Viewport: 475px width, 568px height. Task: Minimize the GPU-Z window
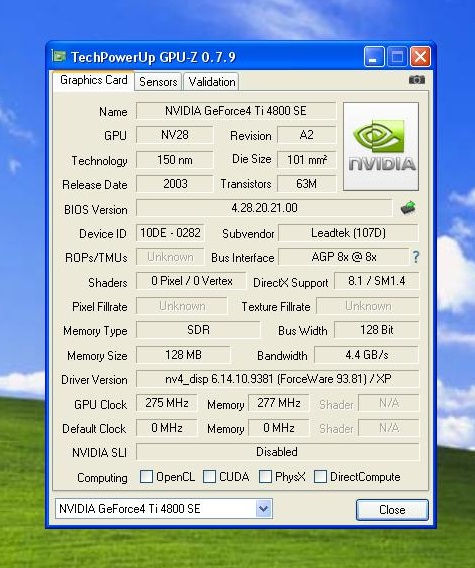pyautogui.click(x=374, y=57)
